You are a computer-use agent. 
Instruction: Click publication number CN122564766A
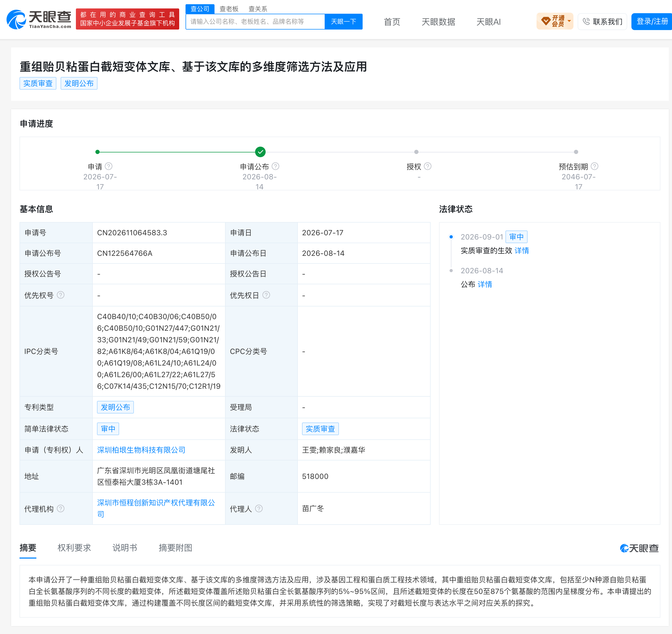click(125, 253)
